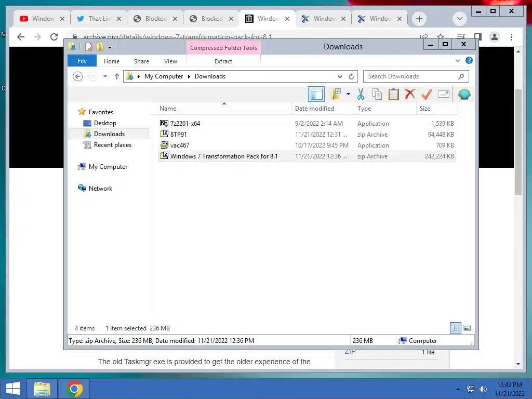Show hidden tray icons arrow
Screen dimensions: 532x399
458,389
